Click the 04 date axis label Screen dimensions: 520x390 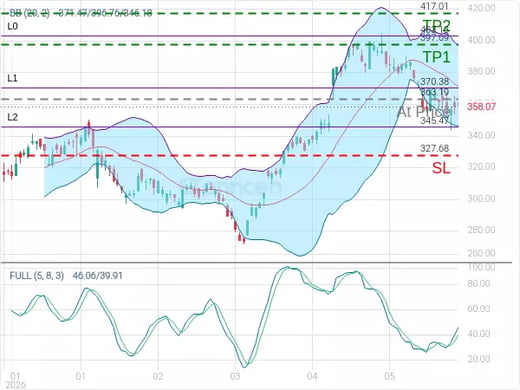pos(312,376)
